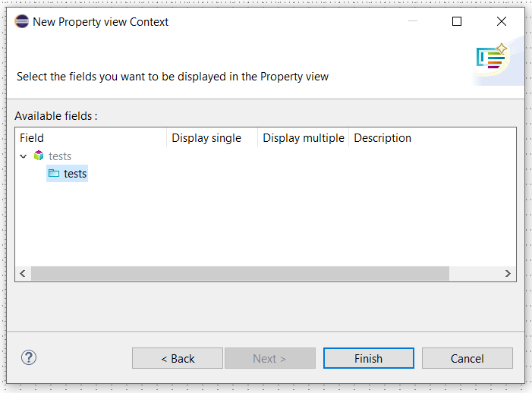
Task: Click the horizontal scrollbar thumb
Action: point(240,273)
